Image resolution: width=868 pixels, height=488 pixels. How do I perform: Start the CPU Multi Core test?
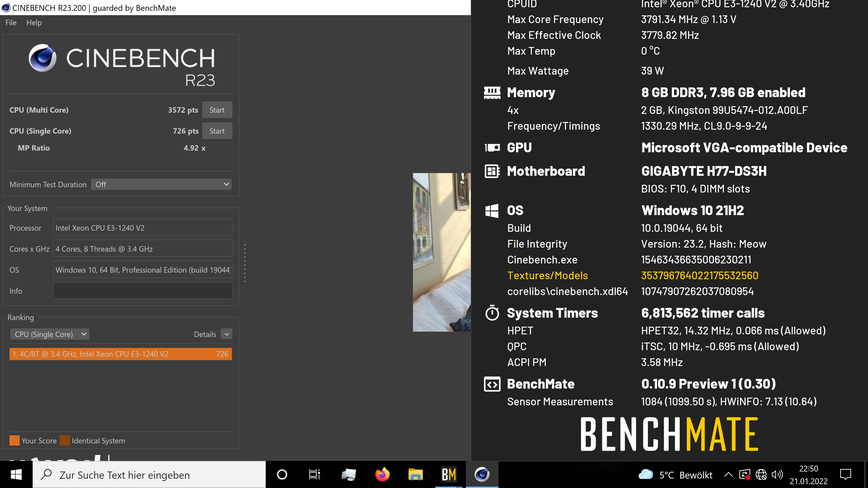coord(217,110)
